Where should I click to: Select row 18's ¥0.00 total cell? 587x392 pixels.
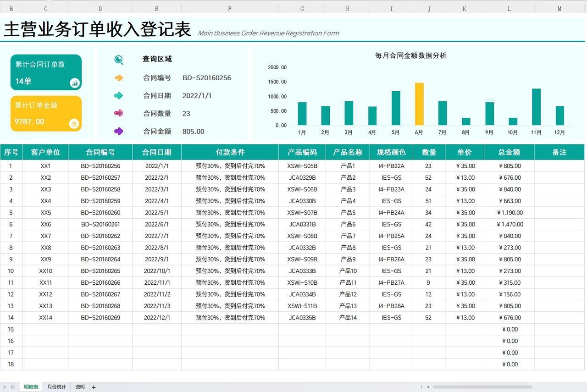click(509, 364)
